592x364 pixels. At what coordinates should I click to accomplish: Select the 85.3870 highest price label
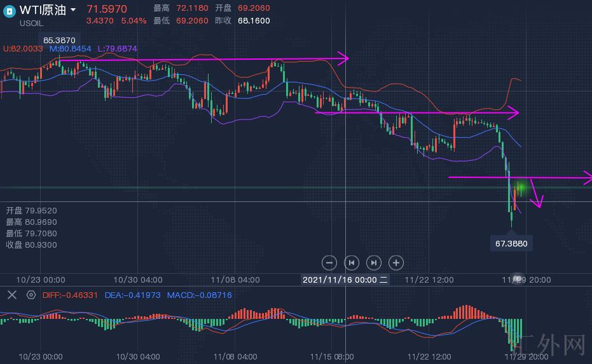click(59, 40)
